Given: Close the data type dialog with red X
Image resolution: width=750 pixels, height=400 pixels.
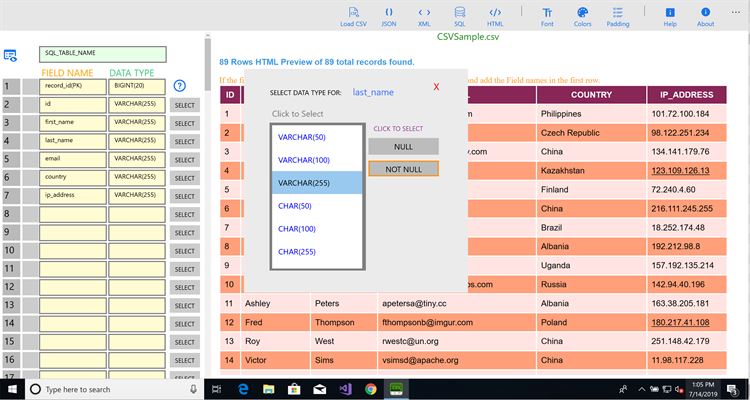Looking at the screenshot, I should point(436,87).
